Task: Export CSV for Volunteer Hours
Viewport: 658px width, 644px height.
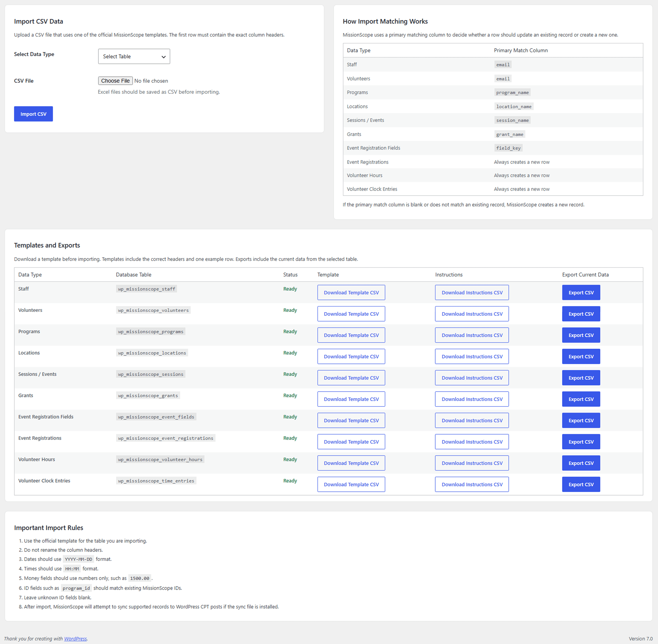Action: (581, 463)
